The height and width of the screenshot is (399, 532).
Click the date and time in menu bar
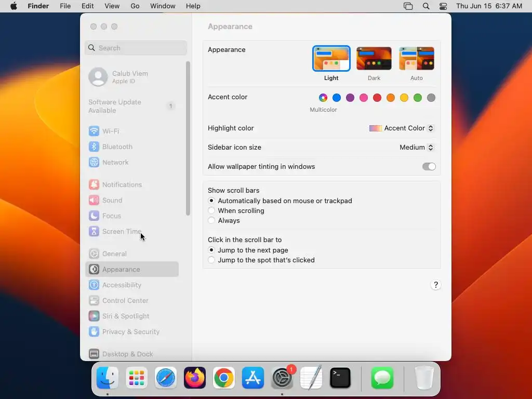(489, 6)
